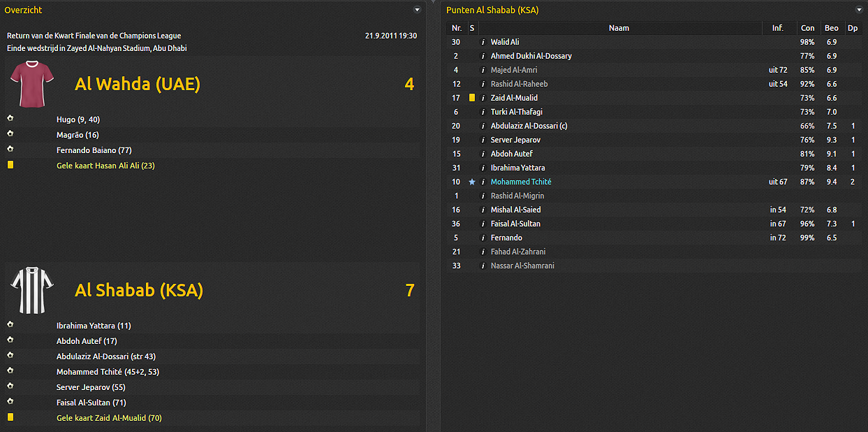The height and width of the screenshot is (432, 868).
Task: Sort by the Beo rating column header
Action: tap(831, 28)
